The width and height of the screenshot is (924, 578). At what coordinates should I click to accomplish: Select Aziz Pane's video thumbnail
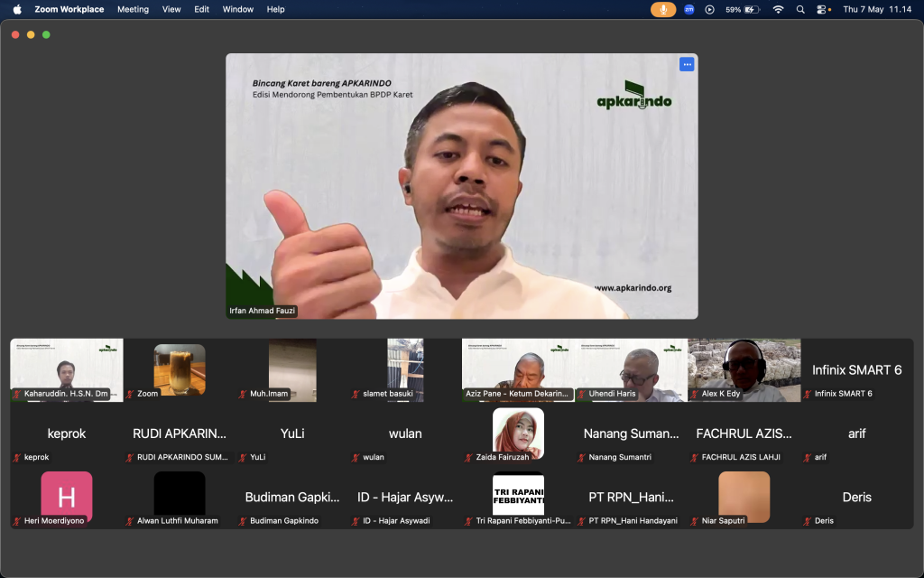(518, 370)
